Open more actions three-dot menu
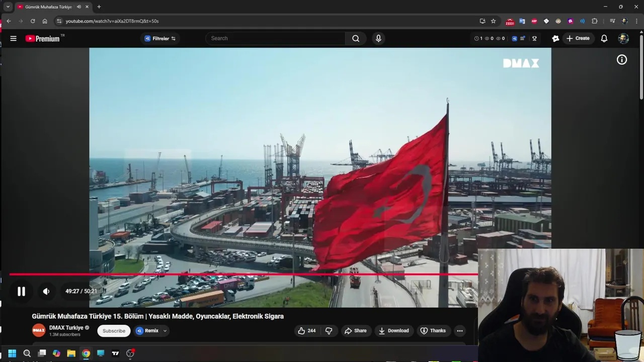 (459, 331)
